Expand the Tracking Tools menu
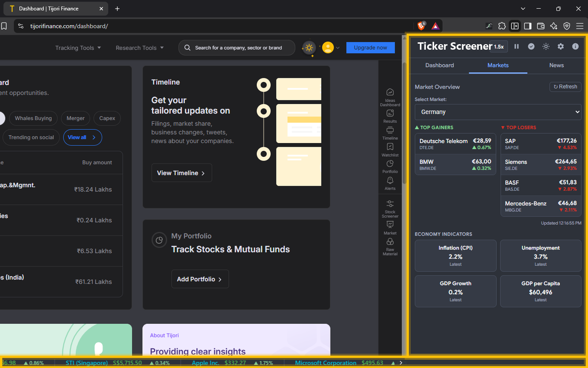This screenshot has width=588, height=368. pyautogui.click(x=78, y=48)
